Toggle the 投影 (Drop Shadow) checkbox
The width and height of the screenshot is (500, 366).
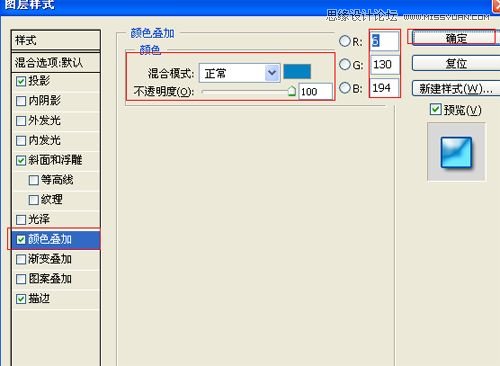(x=21, y=81)
